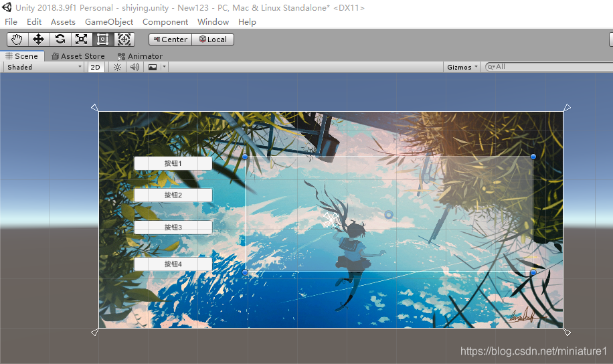Toggle handle rotation Local button
613x364 pixels.
[x=213, y=39]
